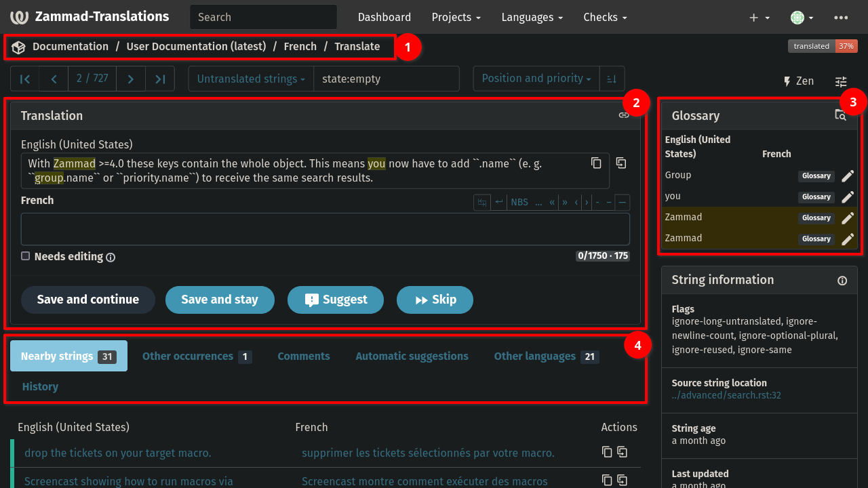Go to the first string
868x488 pixels.
tap(25, 79)
